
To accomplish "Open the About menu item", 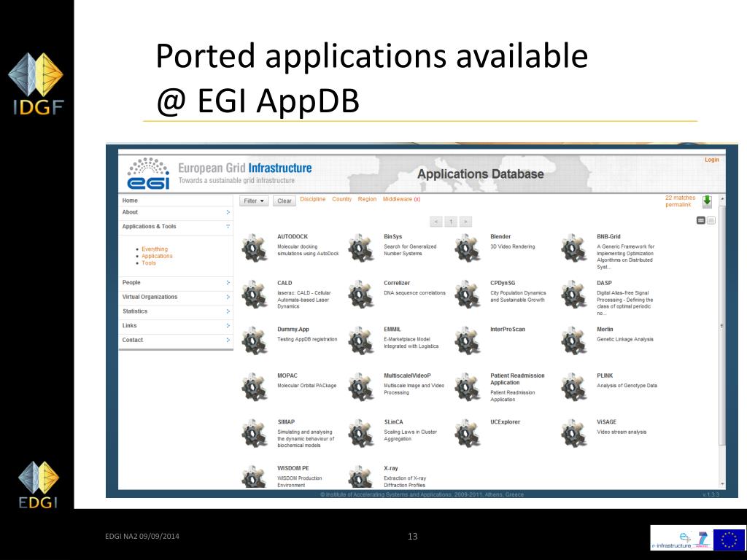I will click(130, 212).
